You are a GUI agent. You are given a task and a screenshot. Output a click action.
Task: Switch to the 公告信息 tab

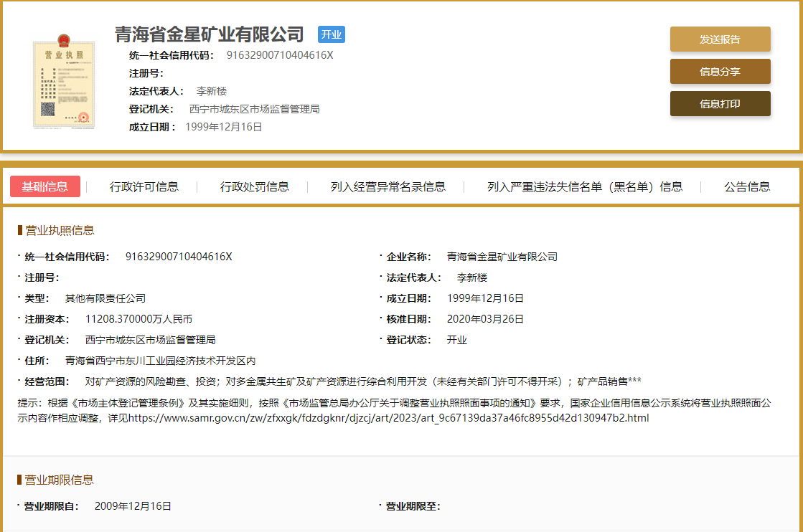746,186
